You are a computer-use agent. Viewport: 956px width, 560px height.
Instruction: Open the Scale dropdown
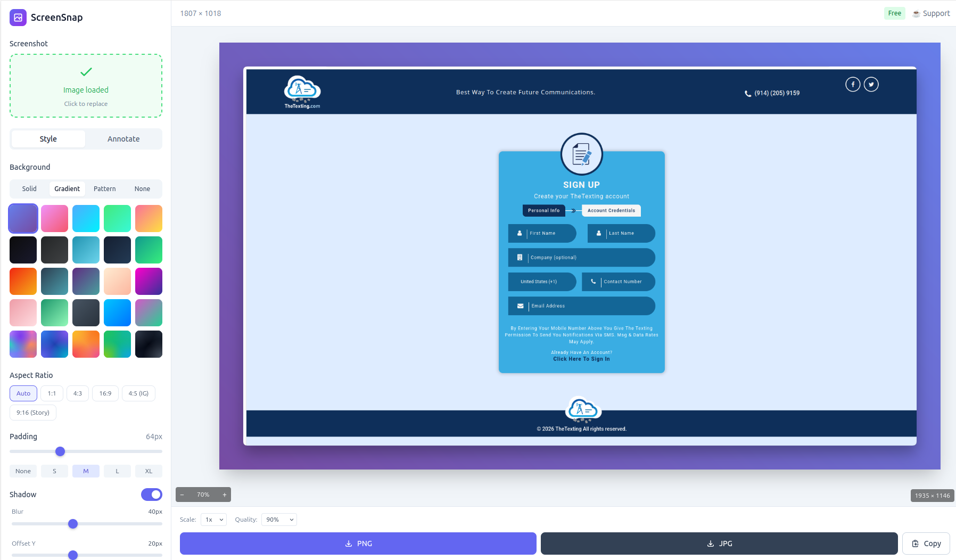coord(213,520)
